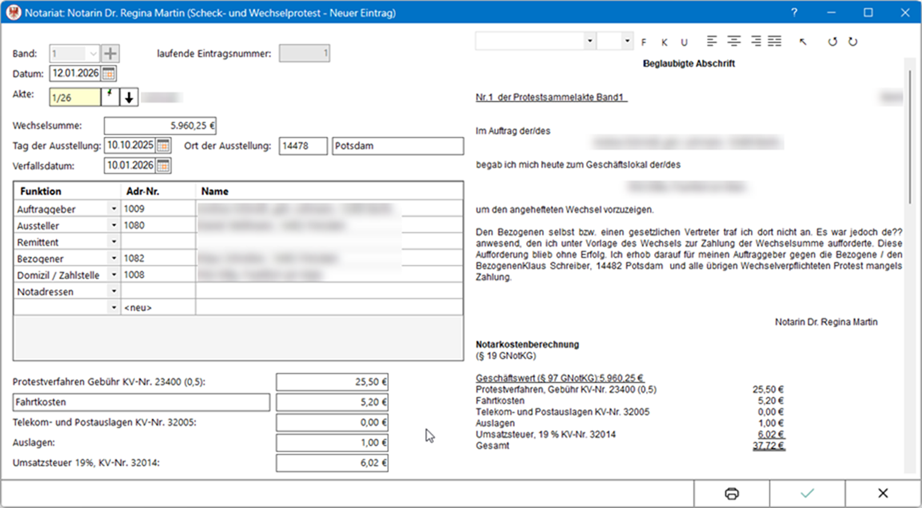Click the application icon in title bar
This screenshot has width=922, height=508.
click(14, 12)
